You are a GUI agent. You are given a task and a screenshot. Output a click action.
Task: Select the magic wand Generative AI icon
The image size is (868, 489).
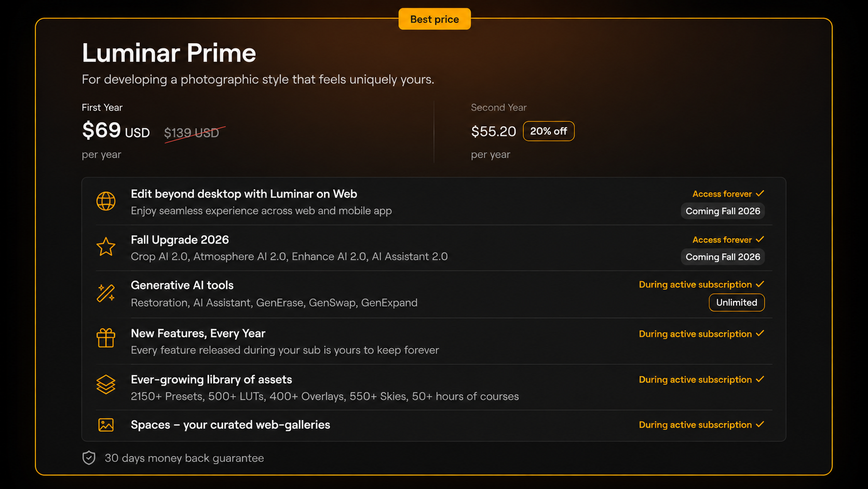click(x=106, y=293)
